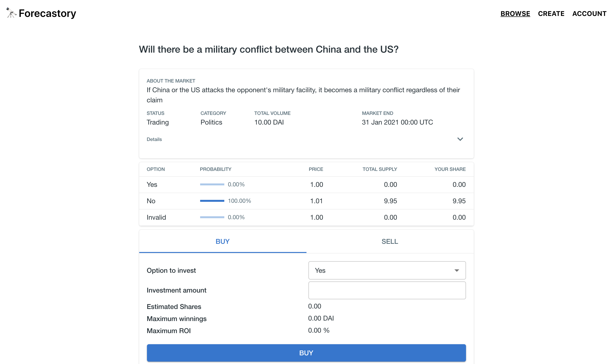Image resolution: width=612 pixels, height=364 pixels.
Task: Click the Invalid probability bar
Action: tap(212, 217)
